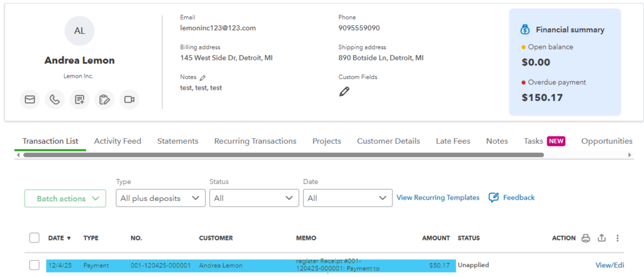
Task: Click the Unapplied status cell
Action: point(473,265)
